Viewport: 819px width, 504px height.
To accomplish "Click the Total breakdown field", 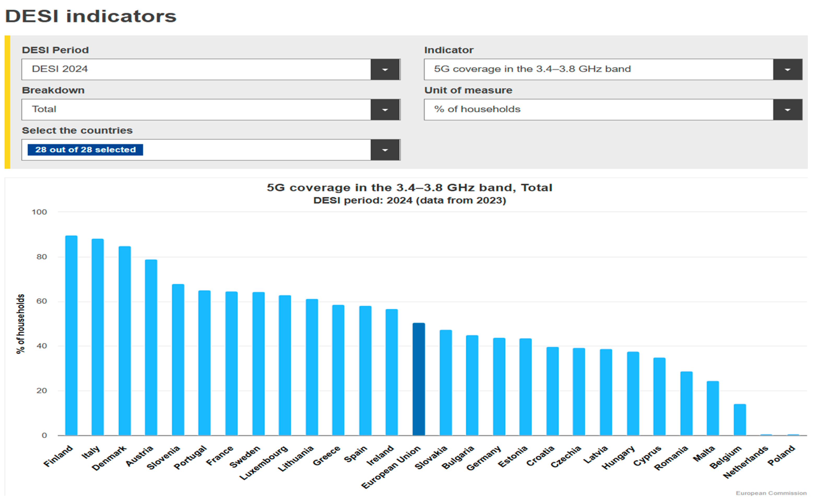I will (196, 110).
